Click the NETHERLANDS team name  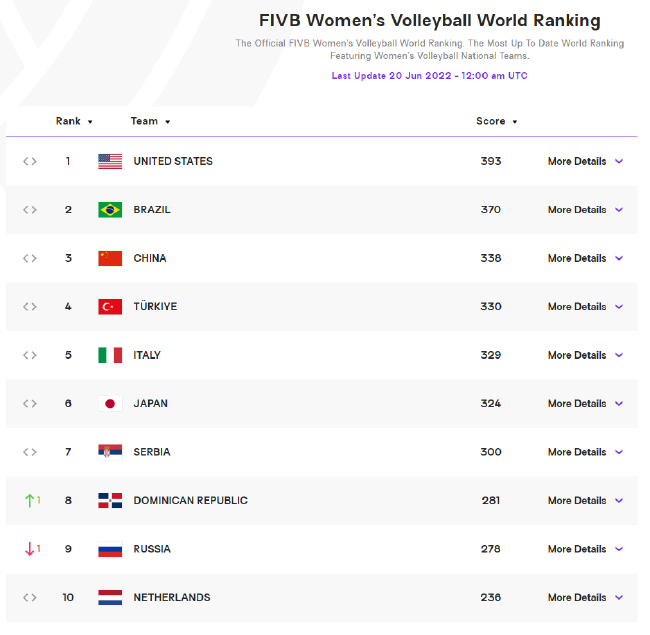[x=172, y=597]
